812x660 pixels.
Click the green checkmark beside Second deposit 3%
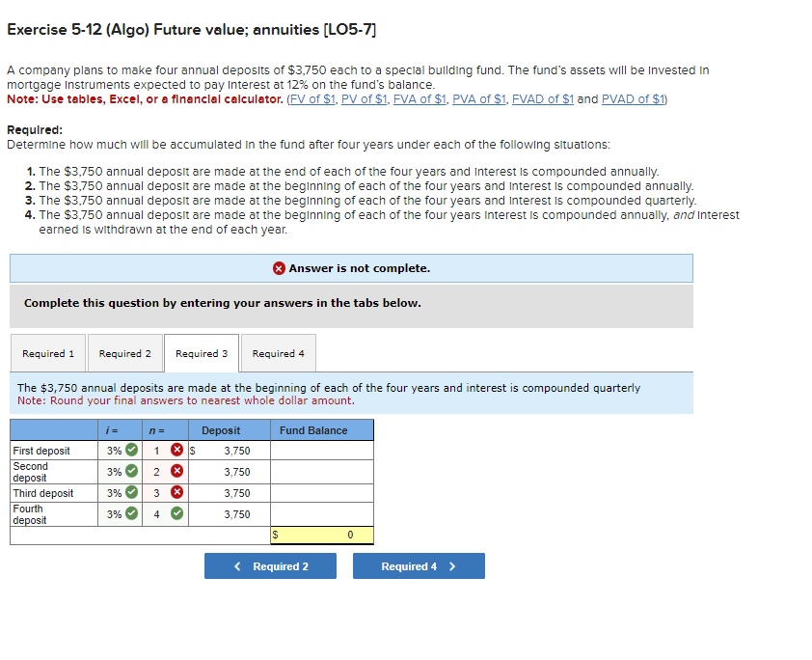pyautogui.click(x=131, y=470)
